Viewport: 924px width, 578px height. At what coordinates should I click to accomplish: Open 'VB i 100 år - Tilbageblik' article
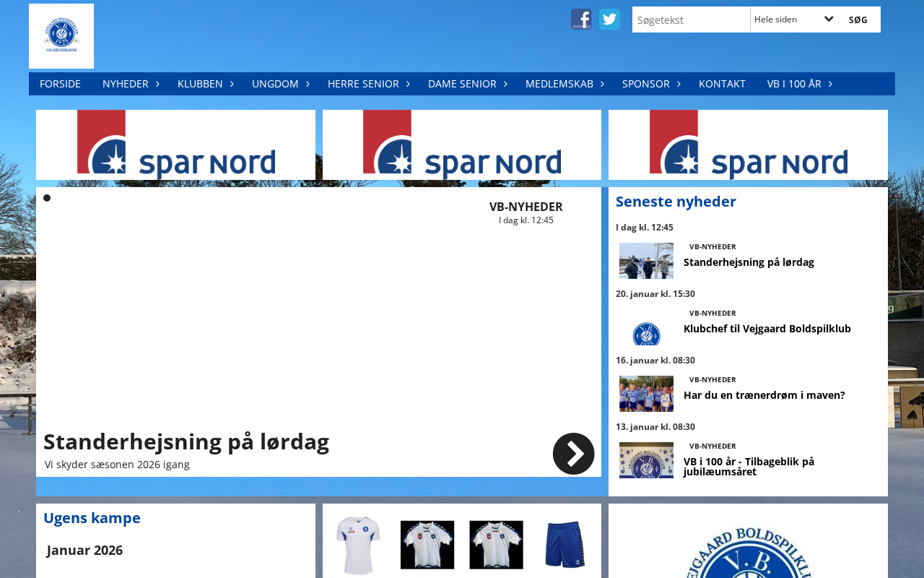[x=749, y=467]
